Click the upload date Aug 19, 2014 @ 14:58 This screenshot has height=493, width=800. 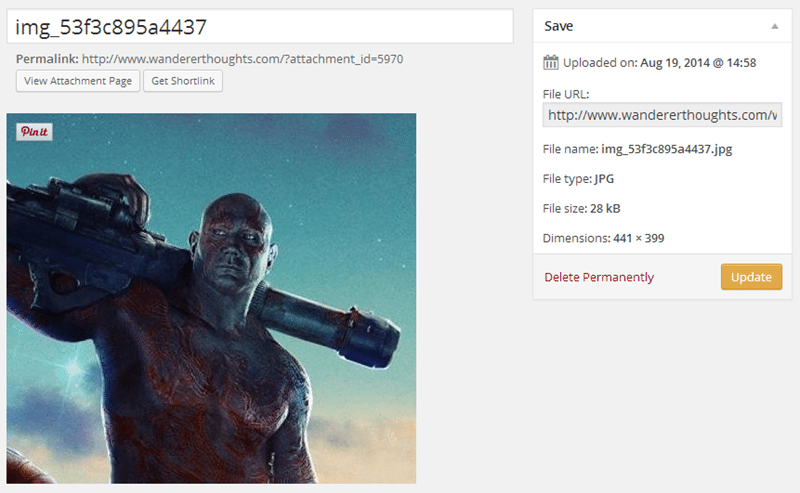tap(698, 63)
